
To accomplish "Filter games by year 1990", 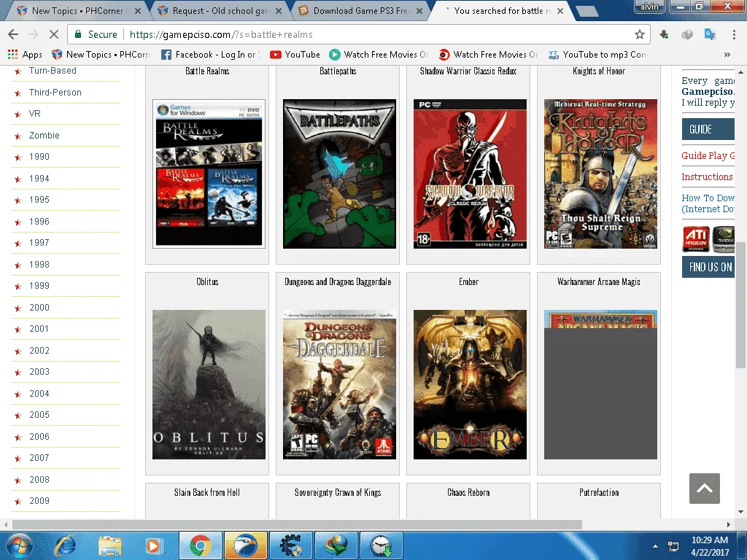I will pyautogui.click(x=39, y=157).
